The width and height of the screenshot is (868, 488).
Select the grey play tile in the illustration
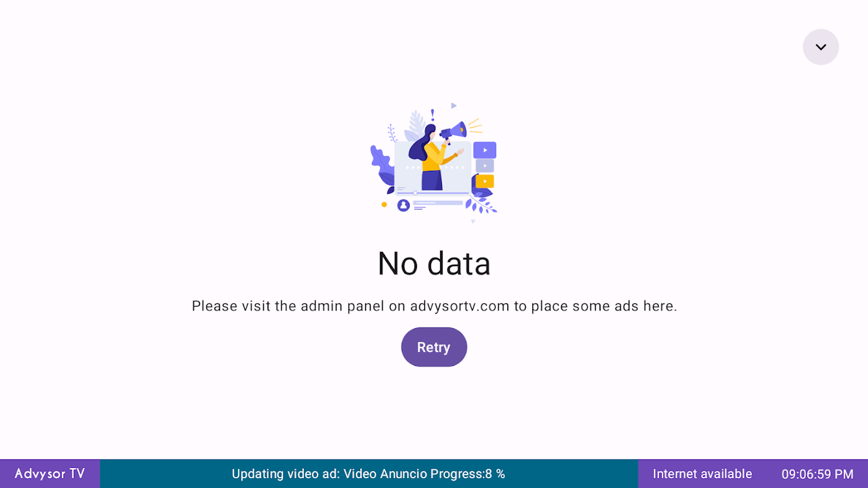[485, 166]
